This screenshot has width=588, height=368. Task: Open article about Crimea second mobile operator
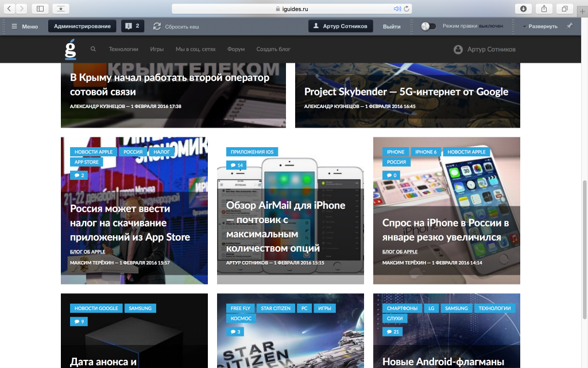tap(169, 85)
